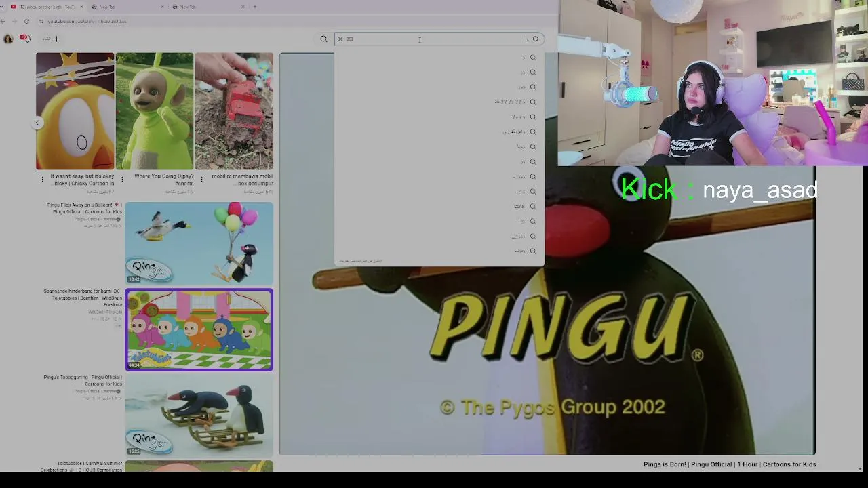868x488 pixels.
Task: Reload the current YouTube page
Action: [26, 21]
